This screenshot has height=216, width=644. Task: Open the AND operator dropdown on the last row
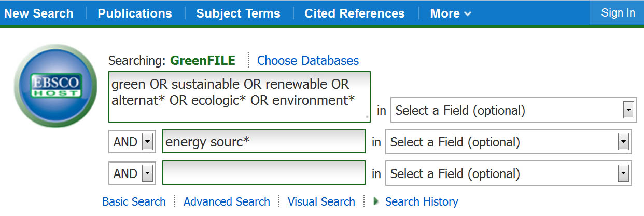(x=132, y=173)
